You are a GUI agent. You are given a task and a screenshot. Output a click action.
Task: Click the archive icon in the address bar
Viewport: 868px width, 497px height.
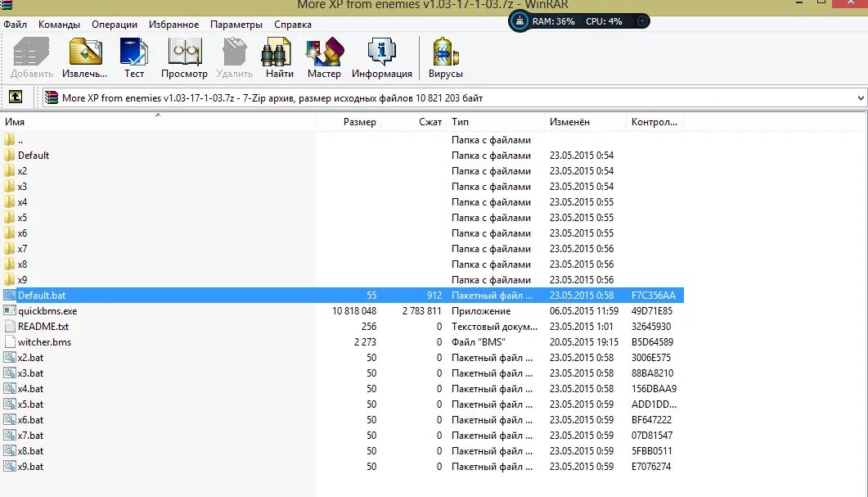(x=52, y=97)
